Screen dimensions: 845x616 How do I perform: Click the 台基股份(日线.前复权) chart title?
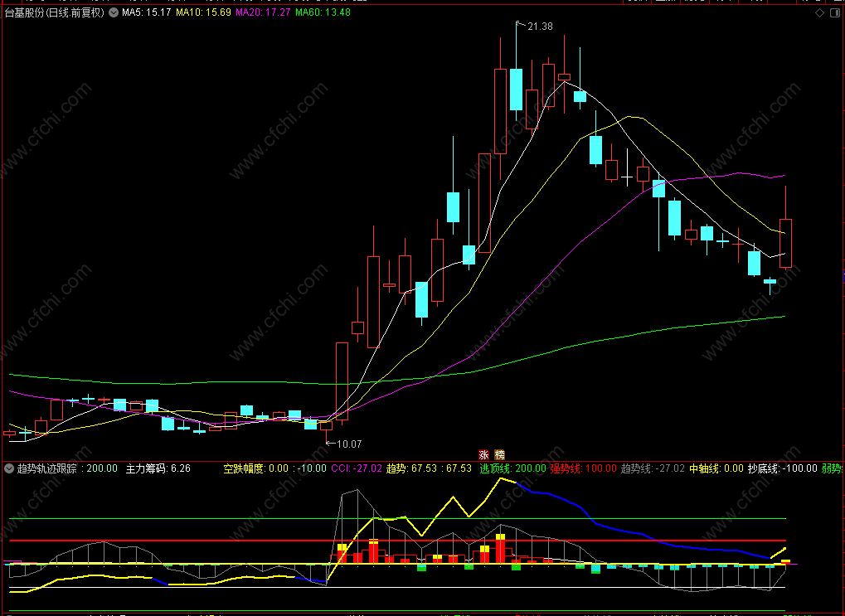[x=54, y=12]
